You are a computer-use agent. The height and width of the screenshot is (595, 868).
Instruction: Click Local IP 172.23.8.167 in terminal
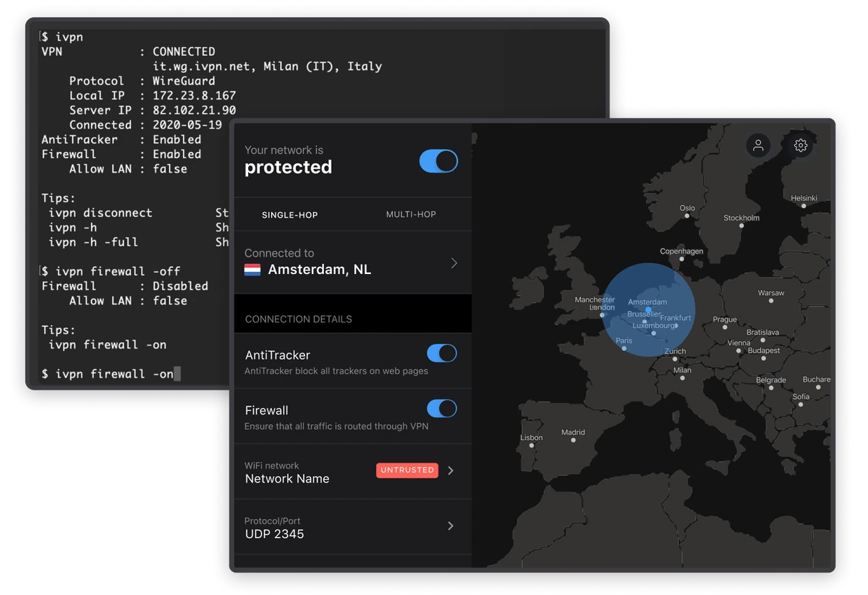coord(153,95)
